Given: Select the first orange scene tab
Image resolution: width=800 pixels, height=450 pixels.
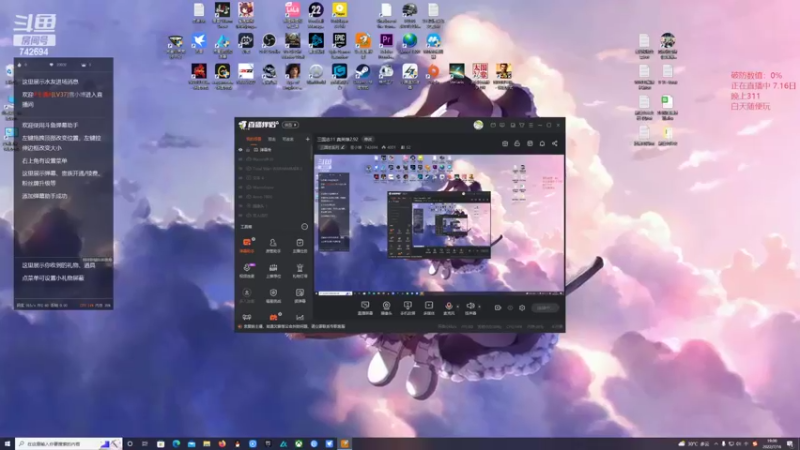Looking at the screenshot, I should click(x=254, y=139).
